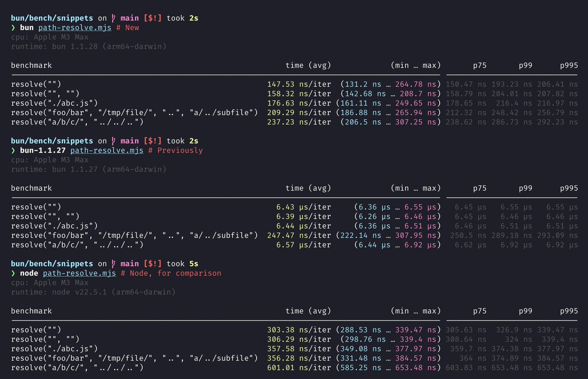Click the '374.38 ns' p99 value
Screen dimensions: 588x379
coord(512,349)
